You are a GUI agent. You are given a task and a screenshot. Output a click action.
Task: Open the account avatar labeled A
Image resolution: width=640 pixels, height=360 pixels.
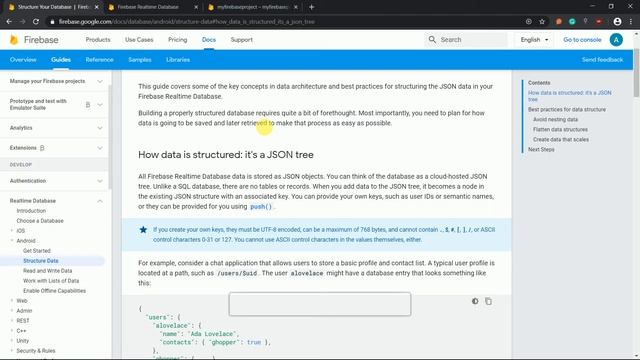[x=616, y=40]
